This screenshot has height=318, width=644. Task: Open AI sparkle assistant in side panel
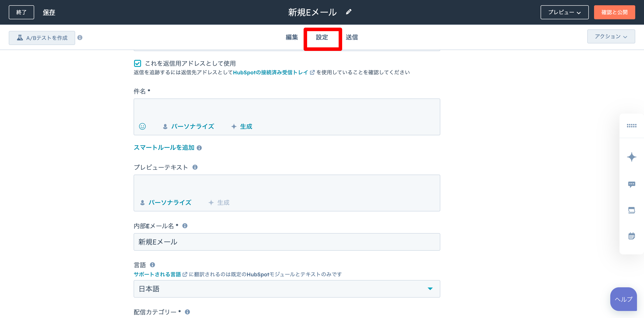pos(632,157)
